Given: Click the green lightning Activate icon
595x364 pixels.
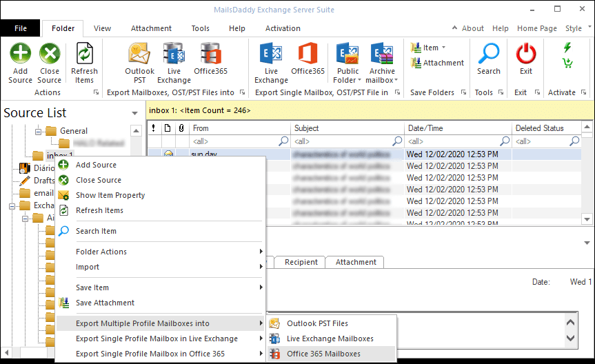Looking at the screenshot, I should click(x=567, y=48).
